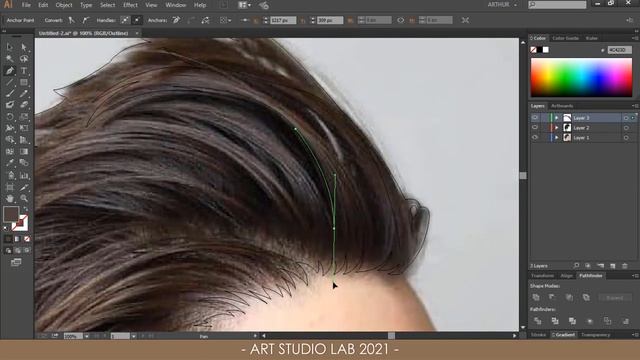
Task: Select the Selection tool (black arrow)
Action: (x=9, y=47)
